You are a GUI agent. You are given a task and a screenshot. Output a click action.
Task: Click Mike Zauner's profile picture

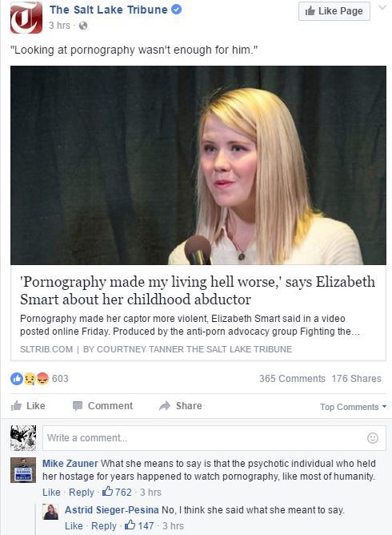23,470
